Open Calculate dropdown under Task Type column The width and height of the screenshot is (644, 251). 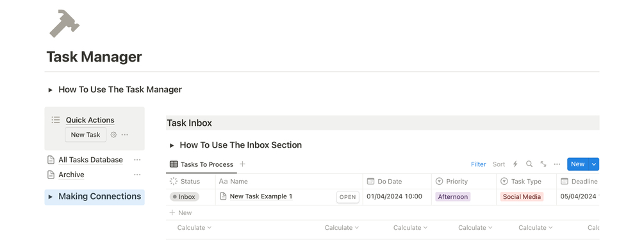[535, 227]
